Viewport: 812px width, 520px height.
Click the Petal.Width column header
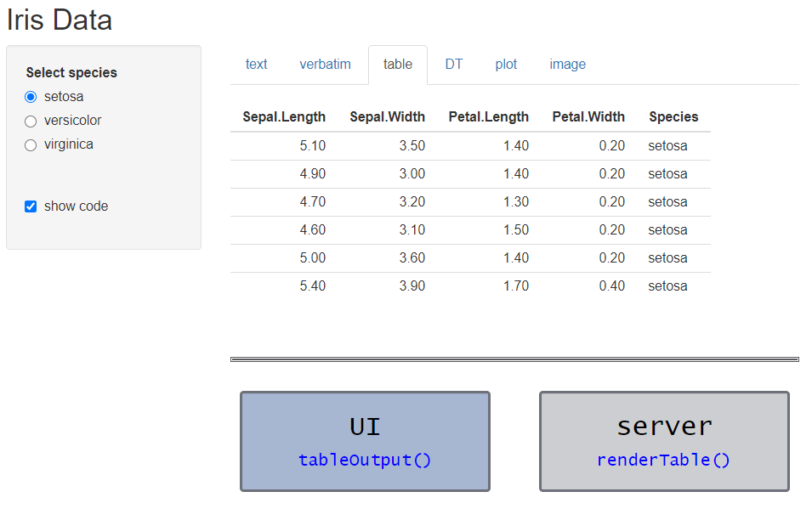(588, 117)
